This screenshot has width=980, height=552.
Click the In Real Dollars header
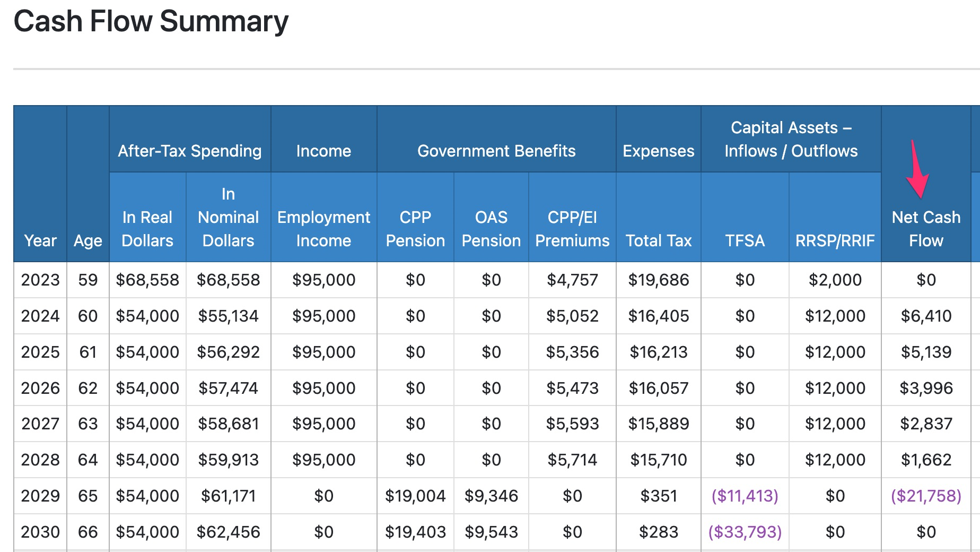146,228
